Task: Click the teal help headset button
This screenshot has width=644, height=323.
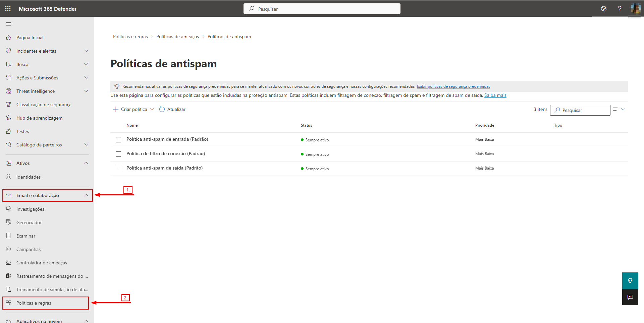Action: click(630, 280)
